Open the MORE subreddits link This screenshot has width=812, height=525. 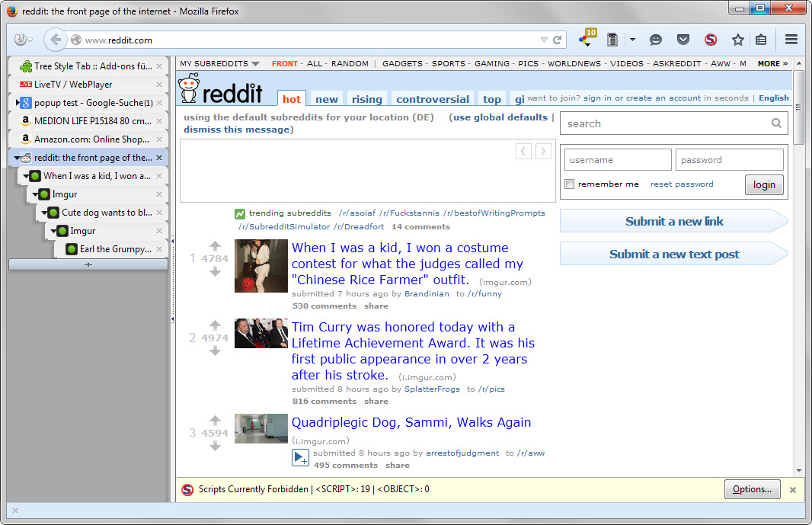coord(772,63)
